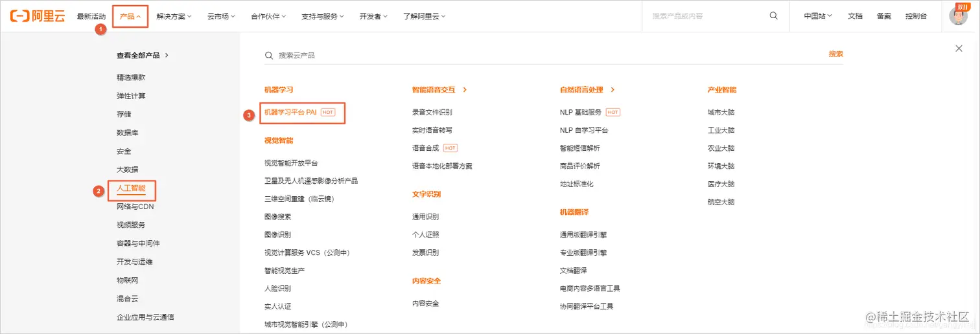
Task: Open the 文档 link in header
Action: point(855,16)
